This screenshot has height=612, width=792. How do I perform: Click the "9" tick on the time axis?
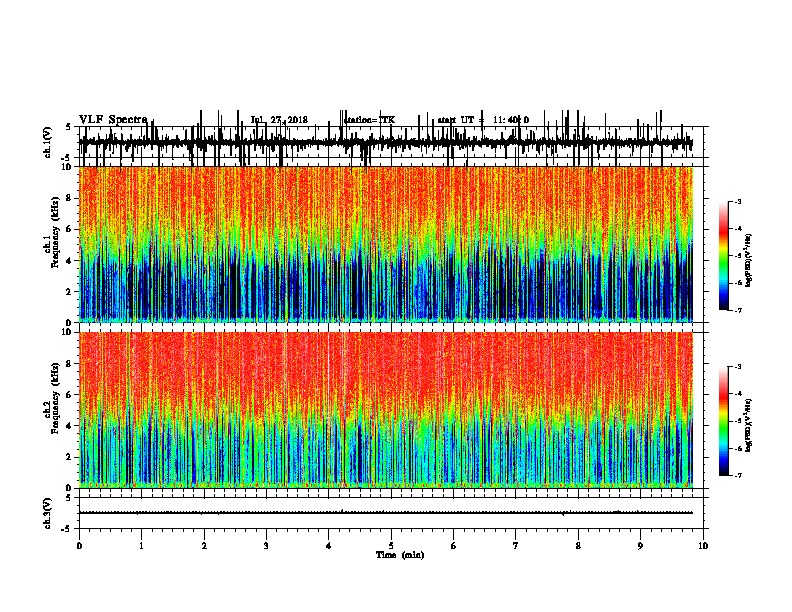pyautogui.click(x=640, y=546)
